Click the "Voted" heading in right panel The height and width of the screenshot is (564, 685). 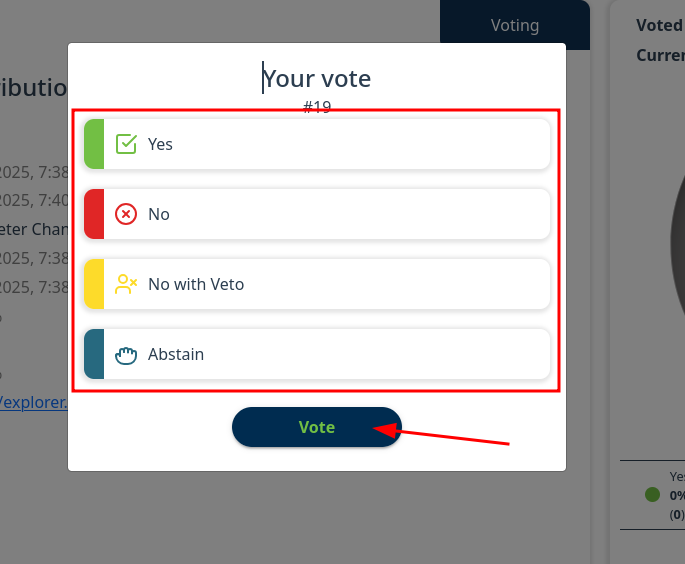[659, 26]
